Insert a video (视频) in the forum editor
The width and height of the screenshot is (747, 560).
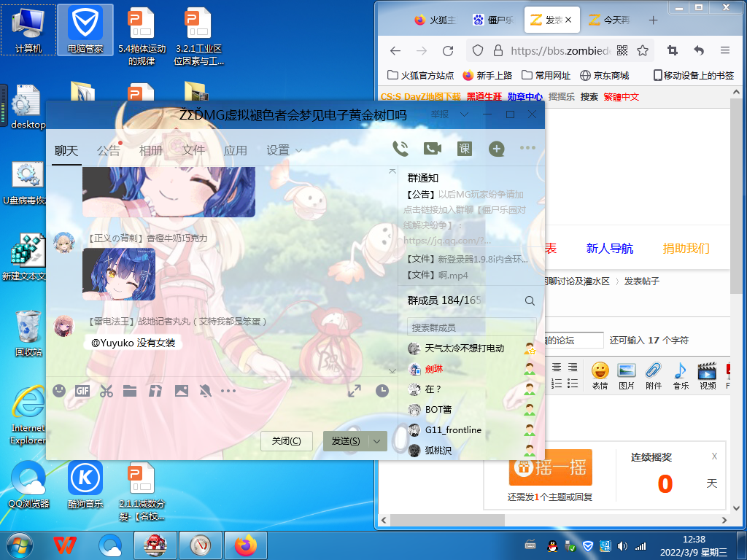coord(708,376)
